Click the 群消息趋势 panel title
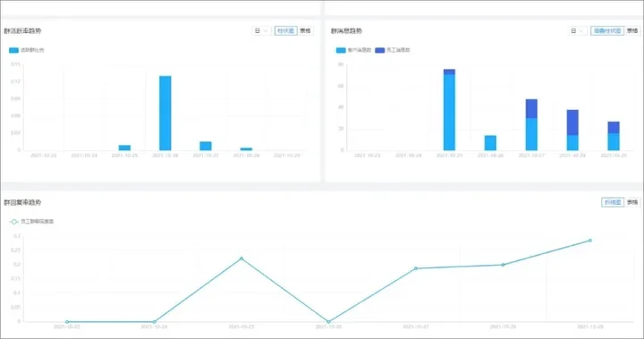This screenshot has height=339, width=644. point(347,30)
